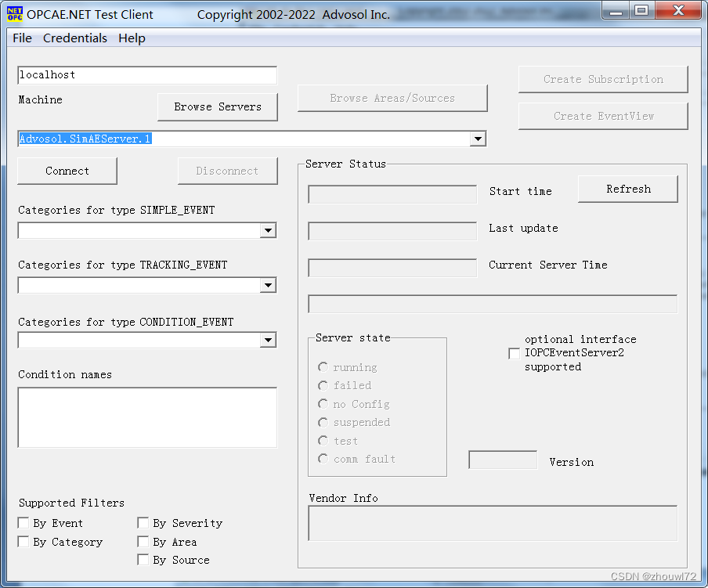Toggle the By Event filter checkbox
This screenshot has height=588, width=708.
(x=23, y=523)
